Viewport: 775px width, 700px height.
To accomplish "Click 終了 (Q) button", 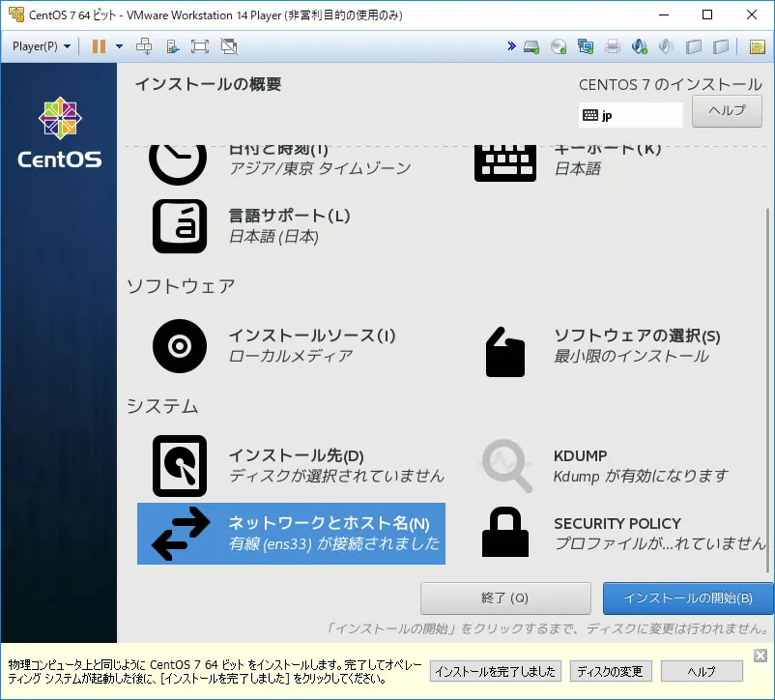I will (x=505, y=598).
